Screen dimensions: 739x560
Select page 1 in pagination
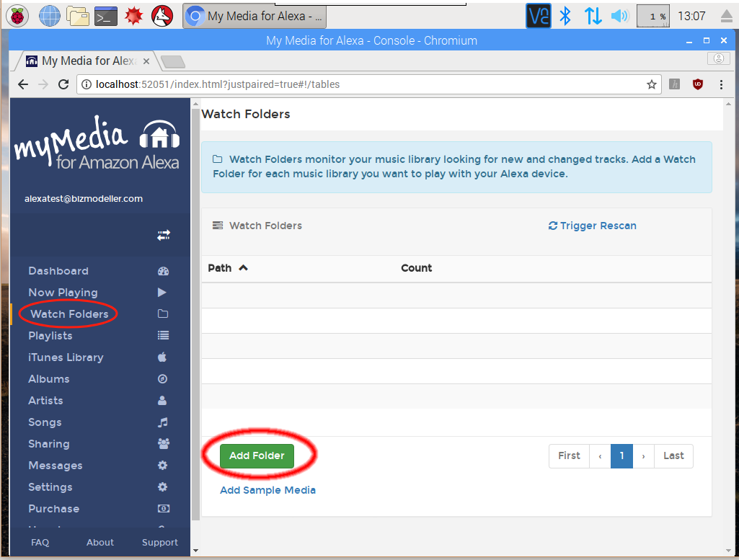[621, 456]
